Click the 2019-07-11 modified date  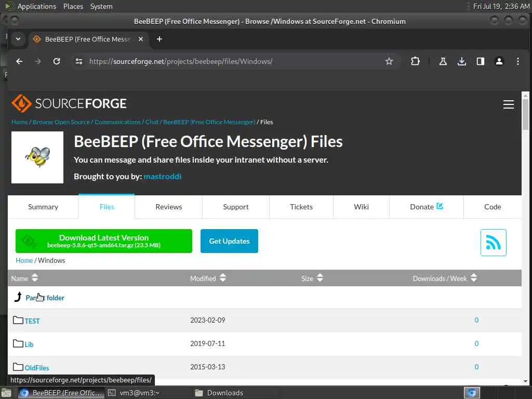coord(208,343)
